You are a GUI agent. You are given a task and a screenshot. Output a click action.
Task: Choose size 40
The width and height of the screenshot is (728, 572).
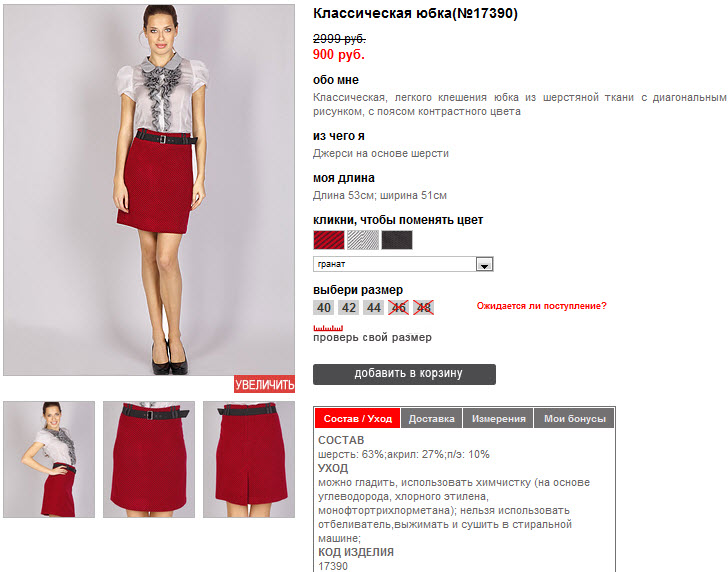coord(324,307)
